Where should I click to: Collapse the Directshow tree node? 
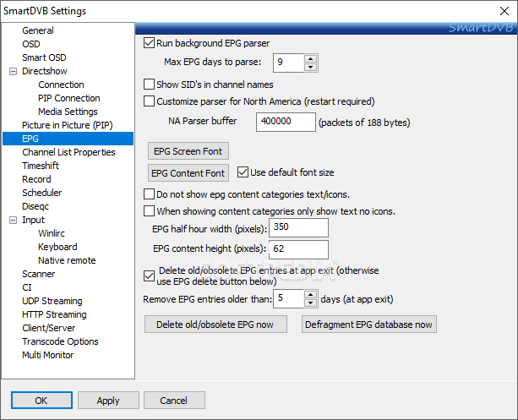13,71
